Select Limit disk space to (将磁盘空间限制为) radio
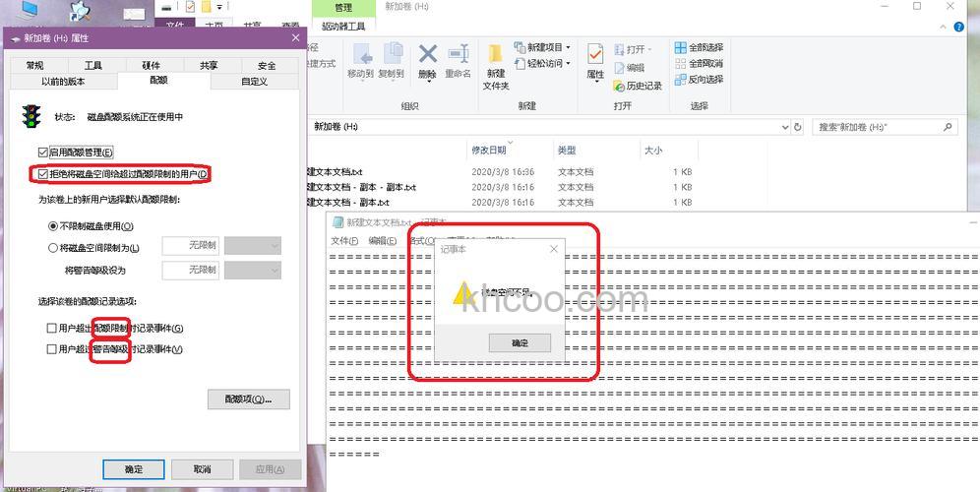Viewport: 980px width, 492px height. click(53, 248)
